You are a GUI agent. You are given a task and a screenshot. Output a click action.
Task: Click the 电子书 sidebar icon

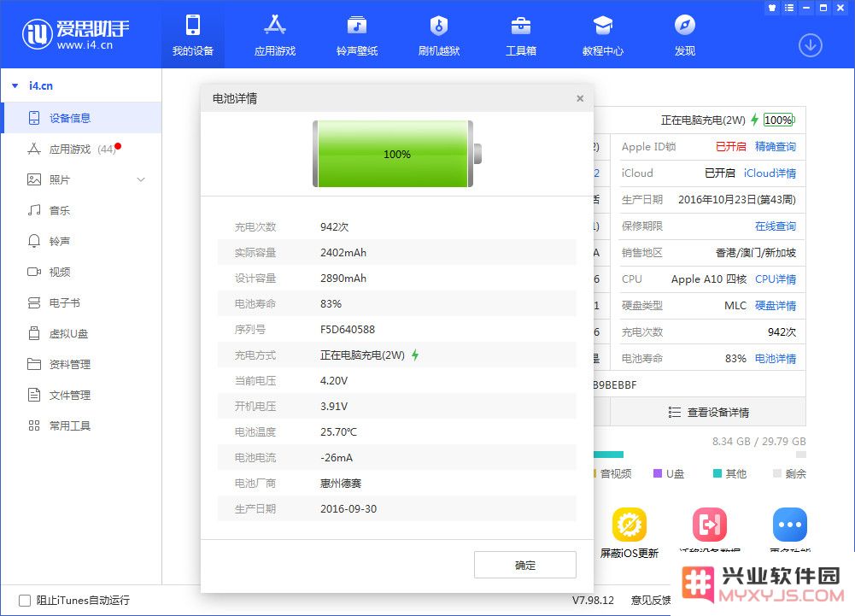34,302
